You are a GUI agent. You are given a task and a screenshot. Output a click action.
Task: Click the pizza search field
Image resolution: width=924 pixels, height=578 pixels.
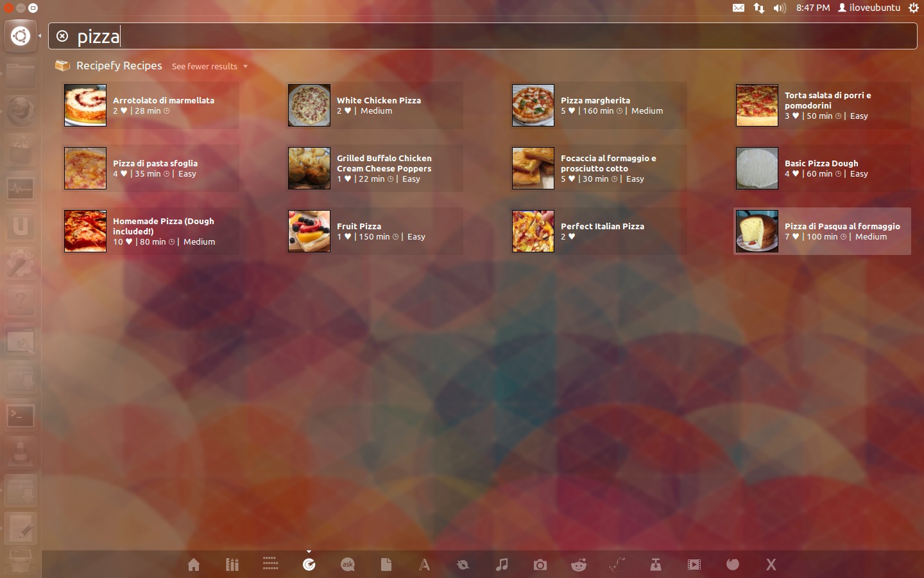point(483,36)
